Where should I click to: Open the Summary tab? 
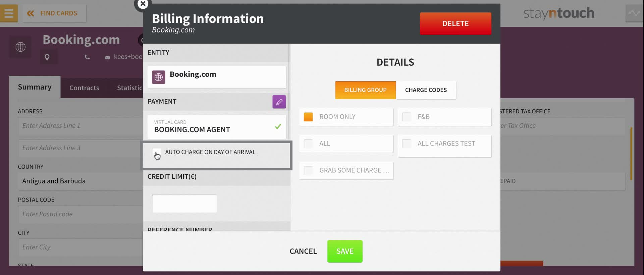(x=35, y=87)
